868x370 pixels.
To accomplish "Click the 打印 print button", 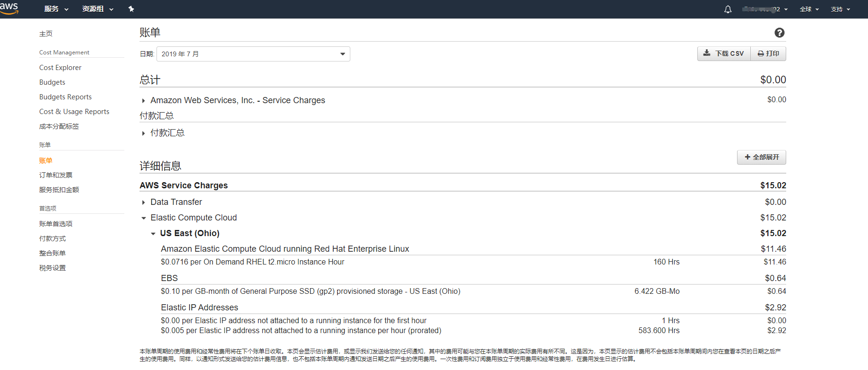I will [768, 53].
